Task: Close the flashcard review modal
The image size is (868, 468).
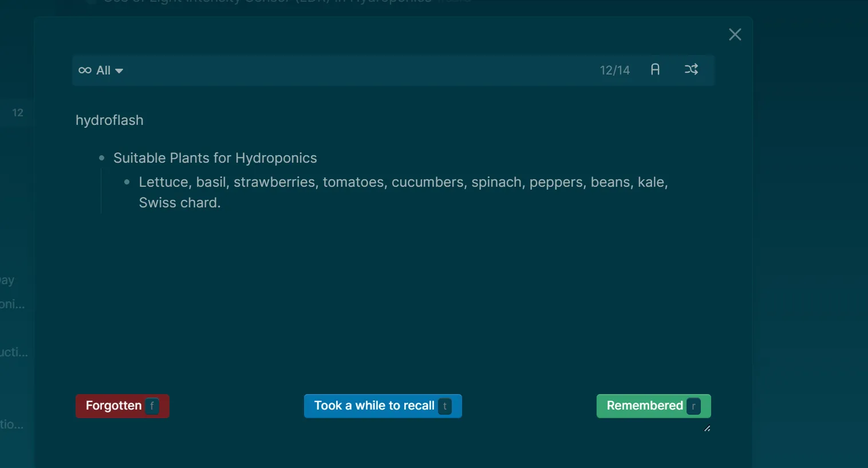Action: click(x=735, y=34)
